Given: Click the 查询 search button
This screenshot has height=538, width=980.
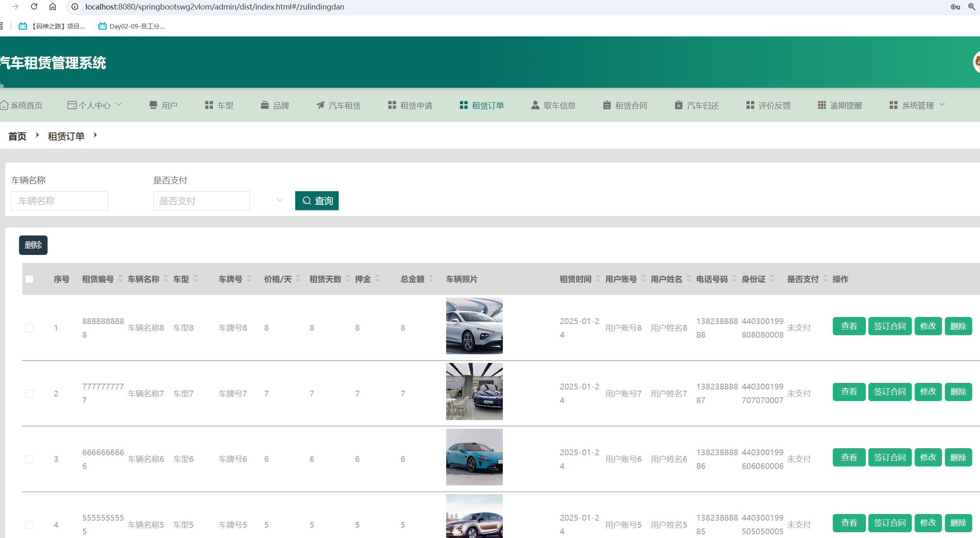Looking at the screenshot, I should [x=317, y=201].
